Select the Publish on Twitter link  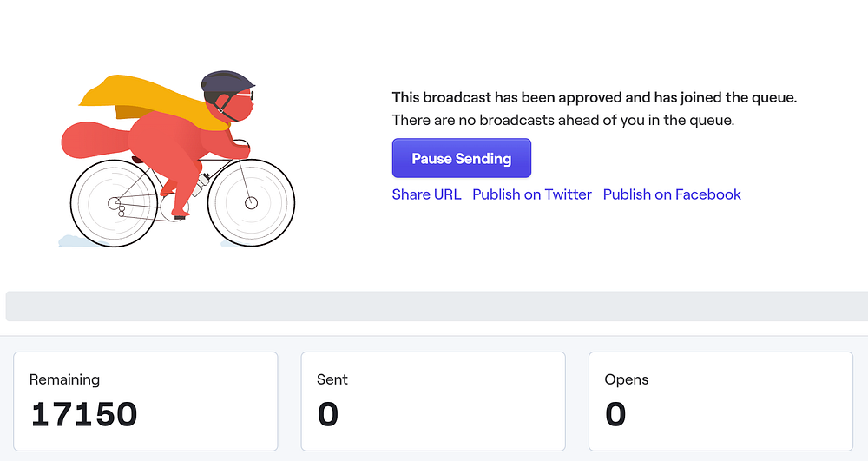click(531, 194)
